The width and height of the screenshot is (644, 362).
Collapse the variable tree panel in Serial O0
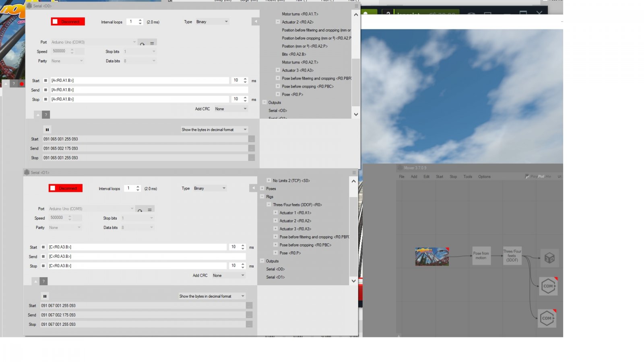pos(255,21)
